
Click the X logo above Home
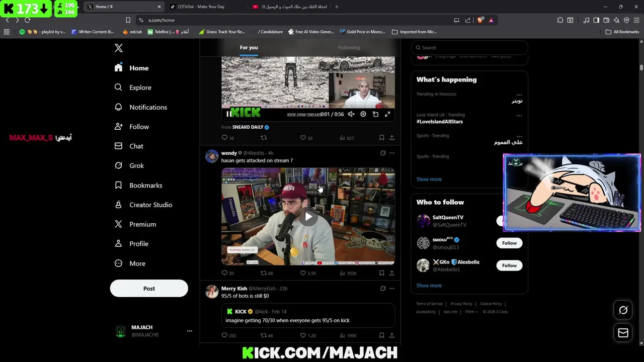click(x=119, y=48)
